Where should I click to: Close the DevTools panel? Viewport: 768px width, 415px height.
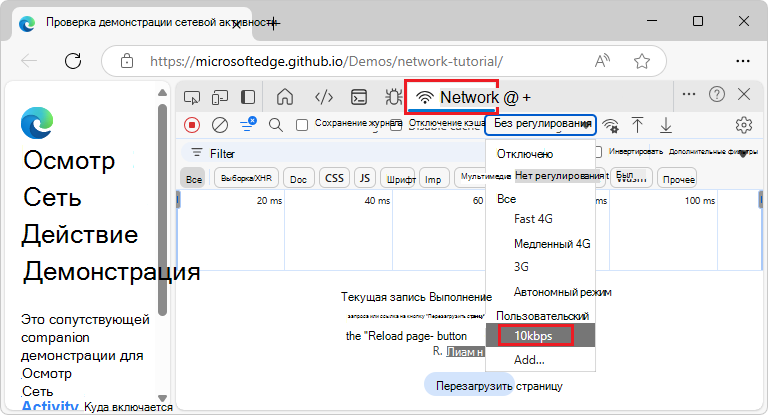[744, 94]
